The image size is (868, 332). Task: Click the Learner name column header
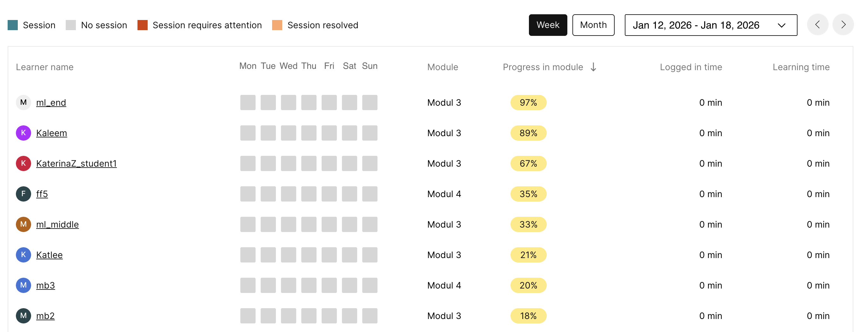point(44,67)
